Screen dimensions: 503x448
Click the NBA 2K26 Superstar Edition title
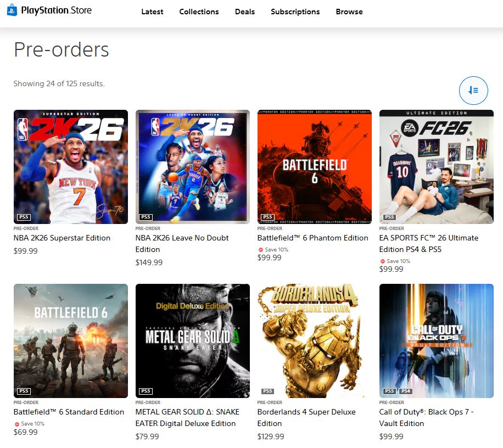pyautogui.click(x=62, y=238)
